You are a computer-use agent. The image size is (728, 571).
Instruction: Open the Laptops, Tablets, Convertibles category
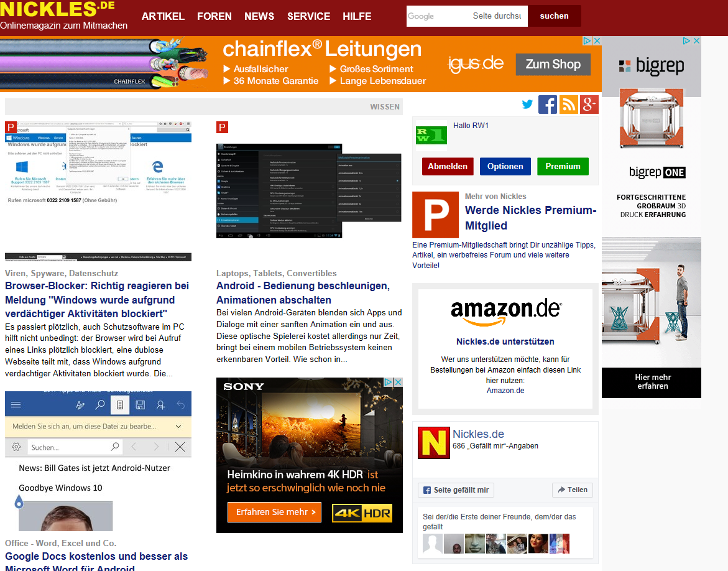(276, 273)
